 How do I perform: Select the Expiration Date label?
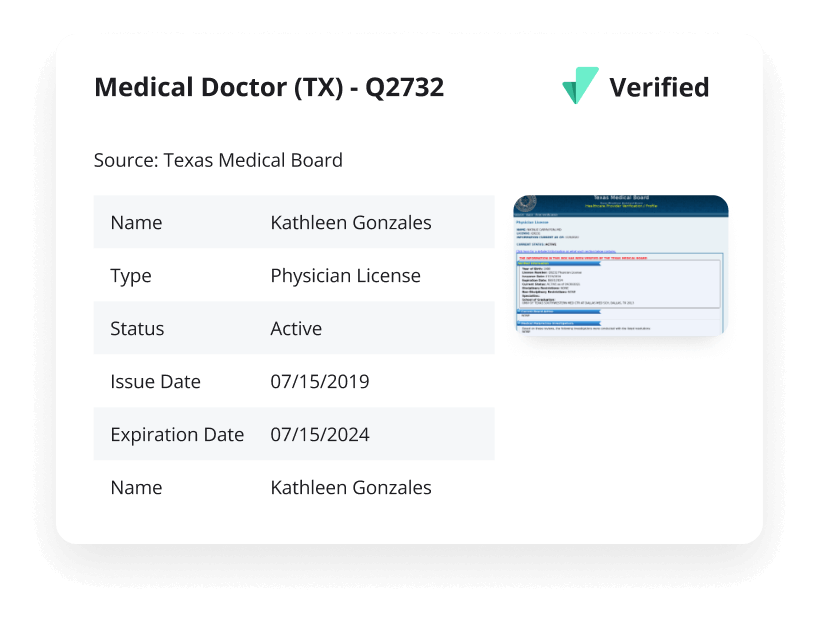tap(177, 435)
